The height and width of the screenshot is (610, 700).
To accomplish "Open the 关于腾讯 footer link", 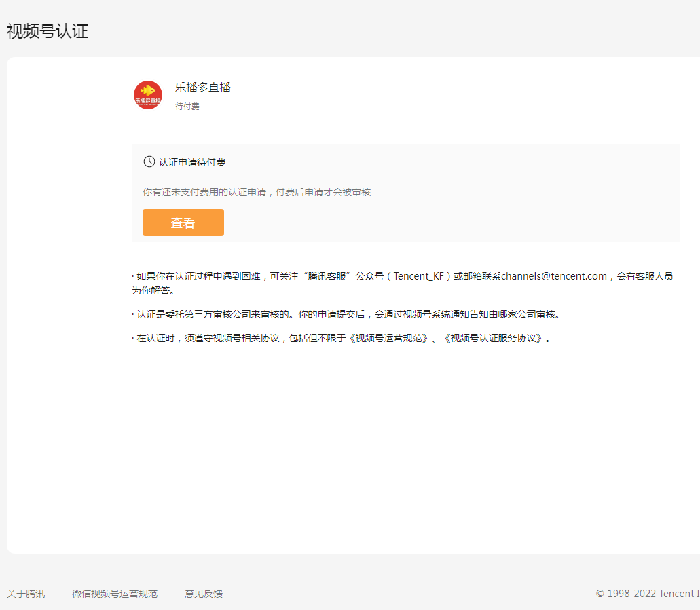I will pyautogui.click(x=25, y=594).
